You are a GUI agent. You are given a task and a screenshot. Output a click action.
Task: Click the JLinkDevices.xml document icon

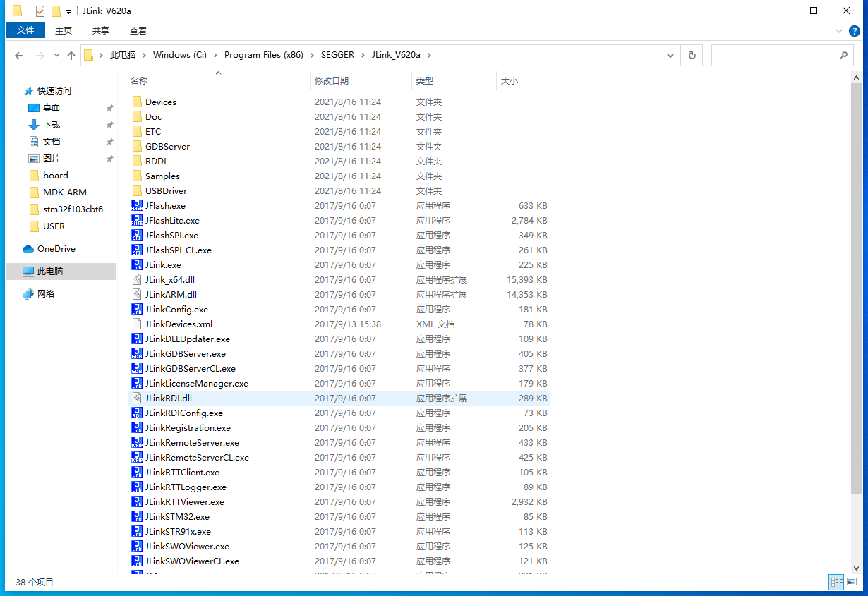point(137,324)
